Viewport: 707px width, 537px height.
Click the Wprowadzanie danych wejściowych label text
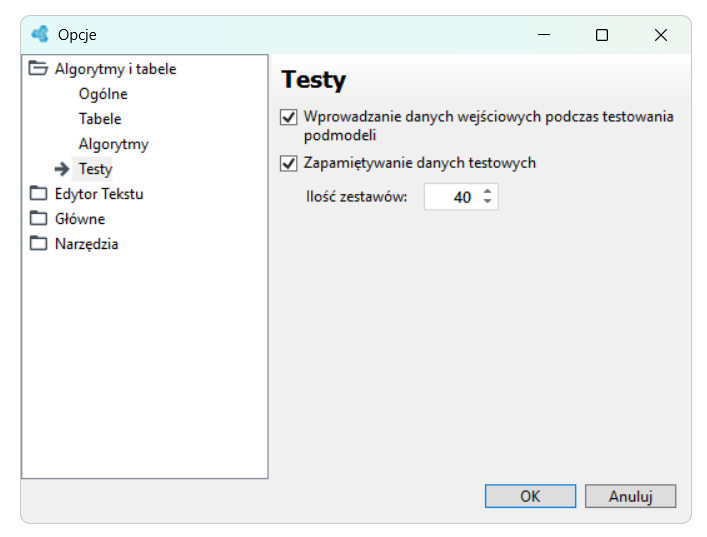488,125
